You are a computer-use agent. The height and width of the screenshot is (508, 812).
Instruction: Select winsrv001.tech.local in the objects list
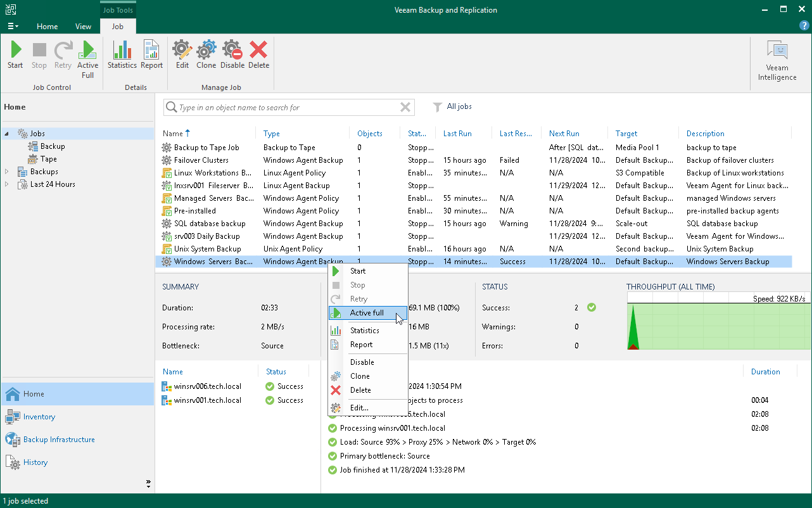pyautogui.click(x=208, y=400)
